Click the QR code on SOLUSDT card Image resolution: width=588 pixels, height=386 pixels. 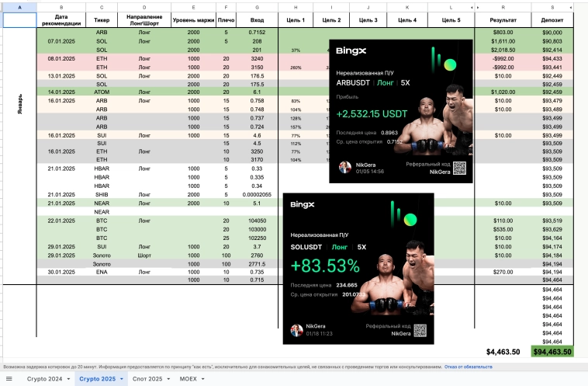pyautogui.click(x=419, y=330)
